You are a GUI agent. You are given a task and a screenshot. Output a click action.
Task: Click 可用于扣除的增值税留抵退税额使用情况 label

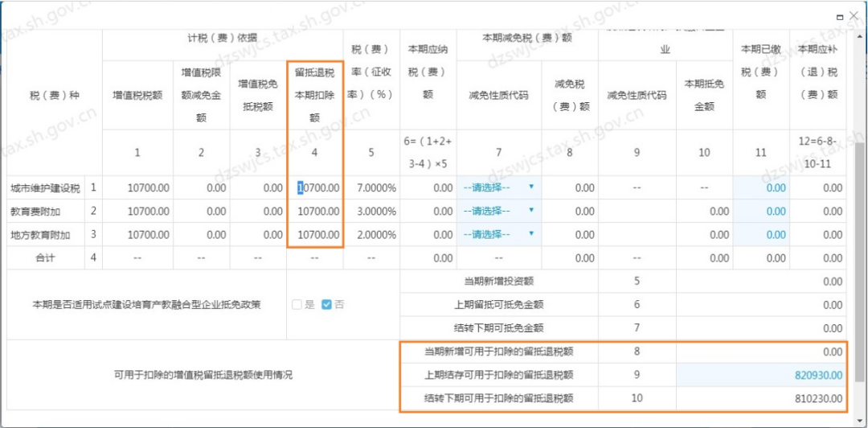(203, 376)
